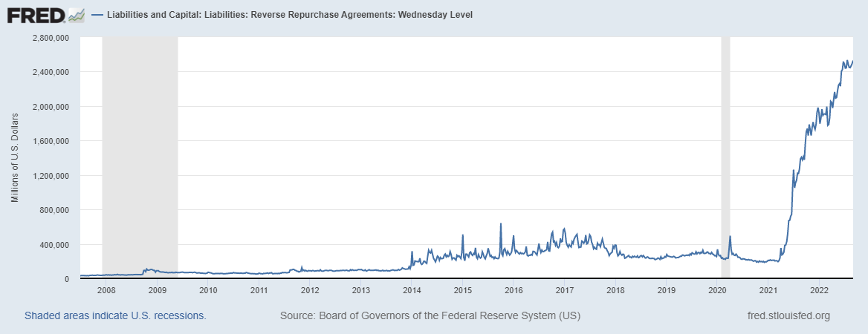Click the 2018 x-axis year label
Image resolution: width=868 pixels, height=334 pixels.
tap(615, 290)
